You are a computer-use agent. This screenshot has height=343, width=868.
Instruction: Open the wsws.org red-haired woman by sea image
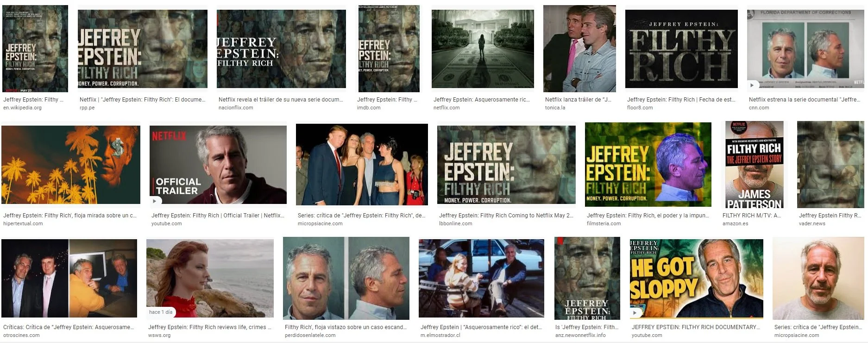[x=210, y=278]
